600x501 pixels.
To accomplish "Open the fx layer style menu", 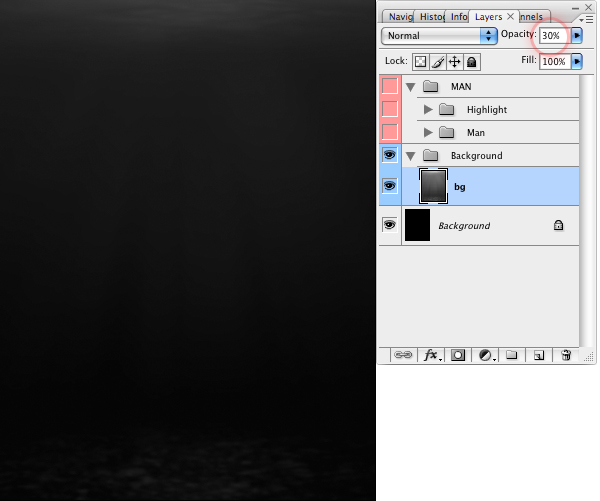I will [432, 355].
